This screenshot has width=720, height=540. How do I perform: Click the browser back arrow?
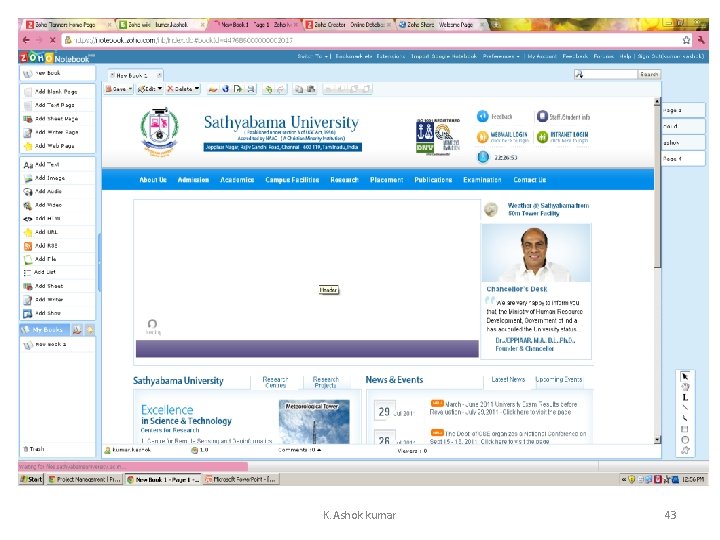pyautogui.click(x=26, y=40)
